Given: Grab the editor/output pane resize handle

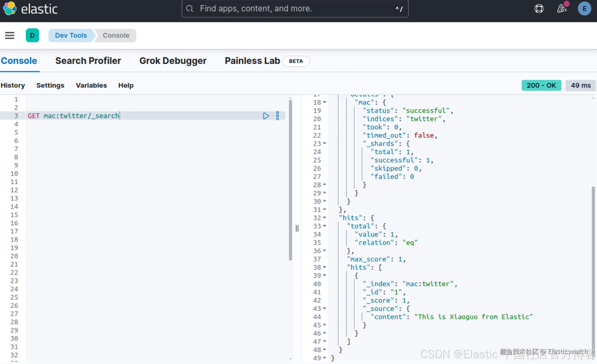Looking at the screenshot, I should coord(297,228).
